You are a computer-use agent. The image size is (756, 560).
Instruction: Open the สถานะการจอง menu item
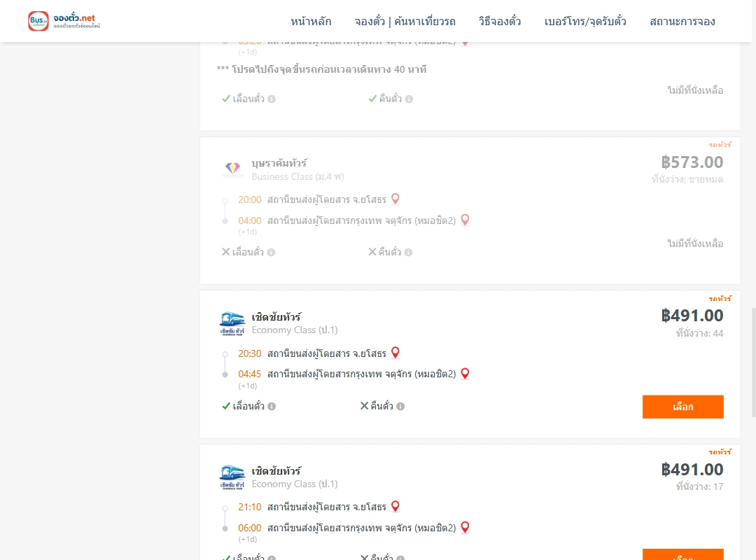click(x=682, y=22)
